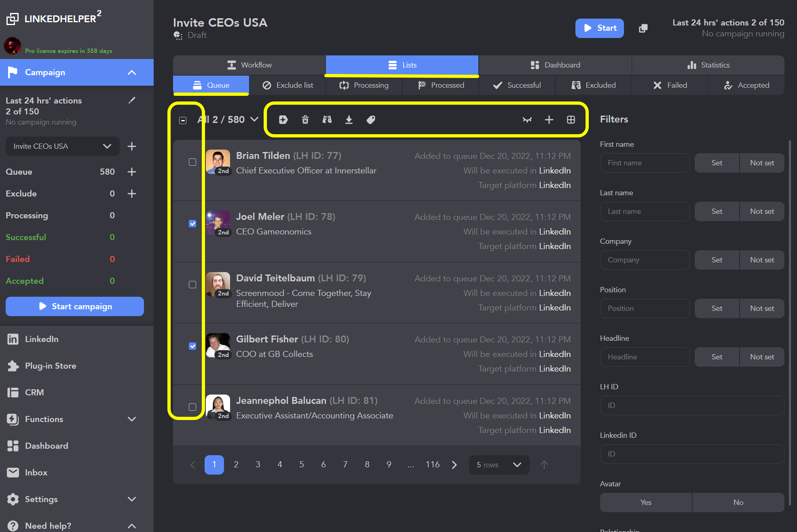Click Set for the Company filter
Screen dimensions: 797x532
717,260
